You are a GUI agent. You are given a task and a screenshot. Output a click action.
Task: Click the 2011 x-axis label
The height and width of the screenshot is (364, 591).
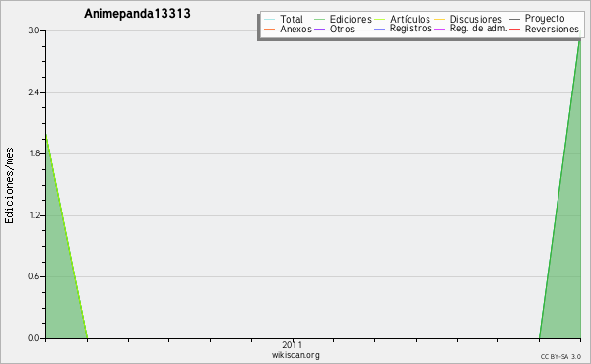click(x=293, y=344)
